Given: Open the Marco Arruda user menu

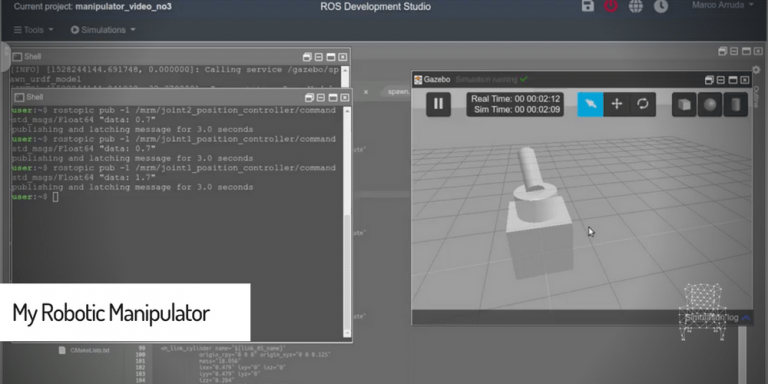Looking at the screenshot, I should pos(722,5).
